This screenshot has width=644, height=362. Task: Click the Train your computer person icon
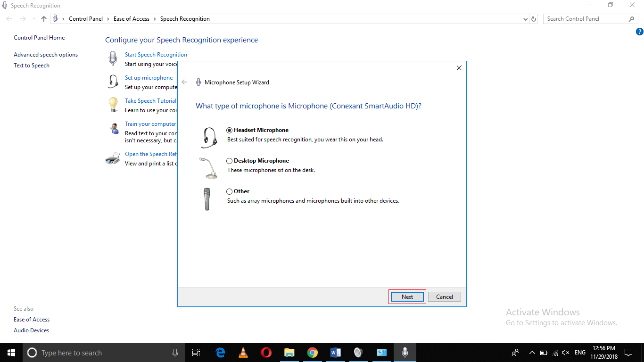click(x=112, y=128)
